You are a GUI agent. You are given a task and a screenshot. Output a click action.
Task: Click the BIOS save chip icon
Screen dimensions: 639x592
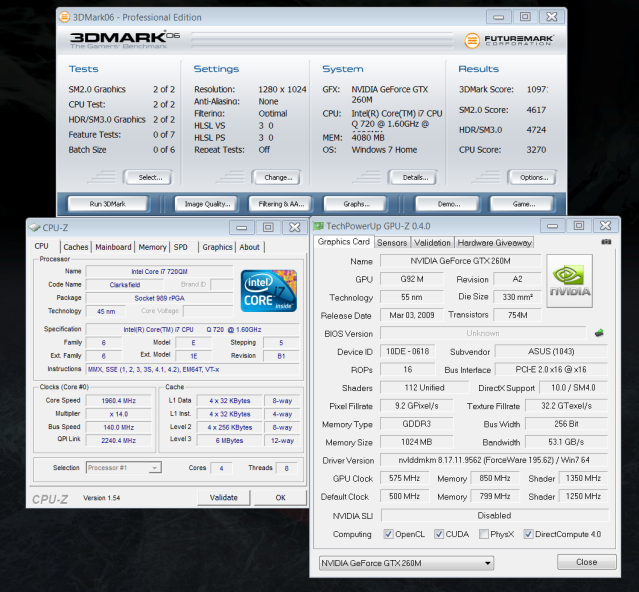click(x=599, y=333)
